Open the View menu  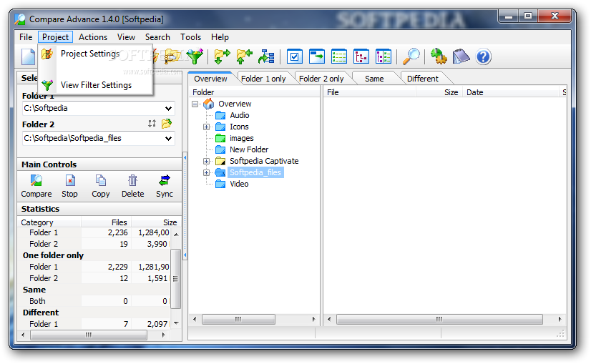(126, 37)
